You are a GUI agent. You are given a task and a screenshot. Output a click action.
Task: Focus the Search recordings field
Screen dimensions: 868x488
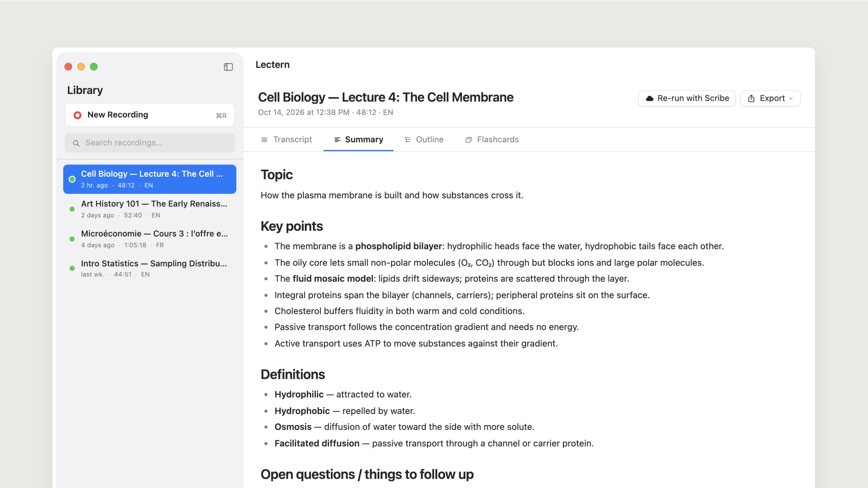[x=150, y=143]
